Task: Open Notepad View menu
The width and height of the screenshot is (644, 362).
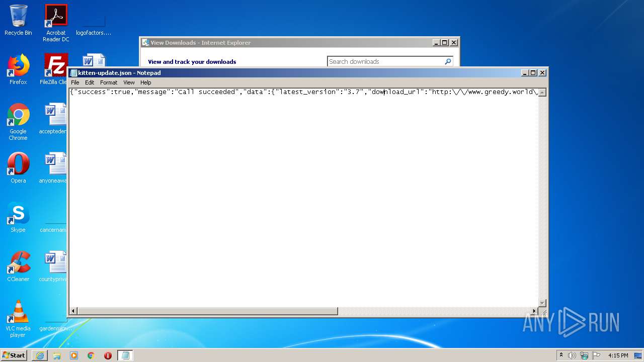Action: (129, 82)
